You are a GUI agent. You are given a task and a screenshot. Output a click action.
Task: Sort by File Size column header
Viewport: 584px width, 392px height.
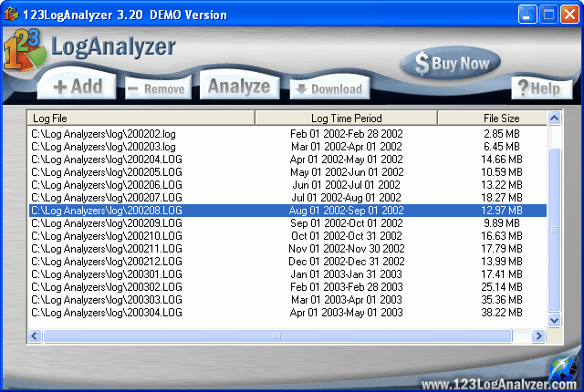click(x=493, y=119)
